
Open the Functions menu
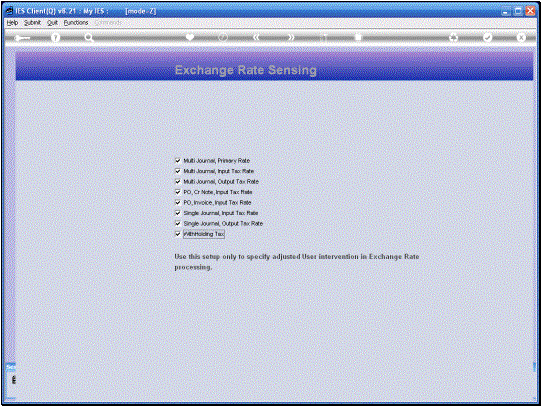[x=76, y=23]
